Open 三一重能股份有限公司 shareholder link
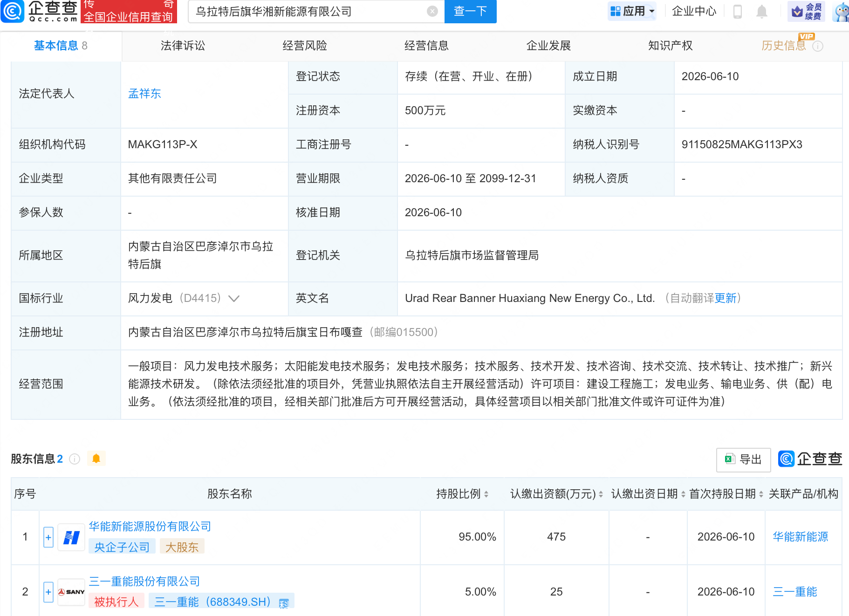The width and height of the screenshot is (849, 616). pos(144,582)
